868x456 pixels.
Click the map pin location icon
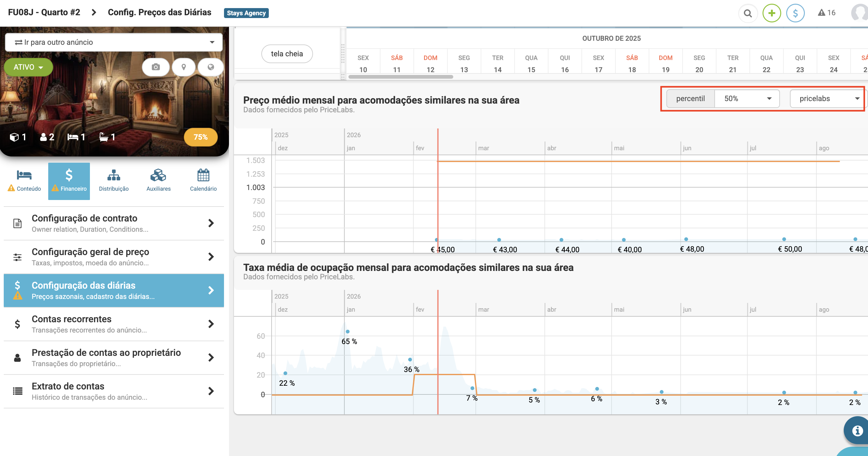(184, 67)
